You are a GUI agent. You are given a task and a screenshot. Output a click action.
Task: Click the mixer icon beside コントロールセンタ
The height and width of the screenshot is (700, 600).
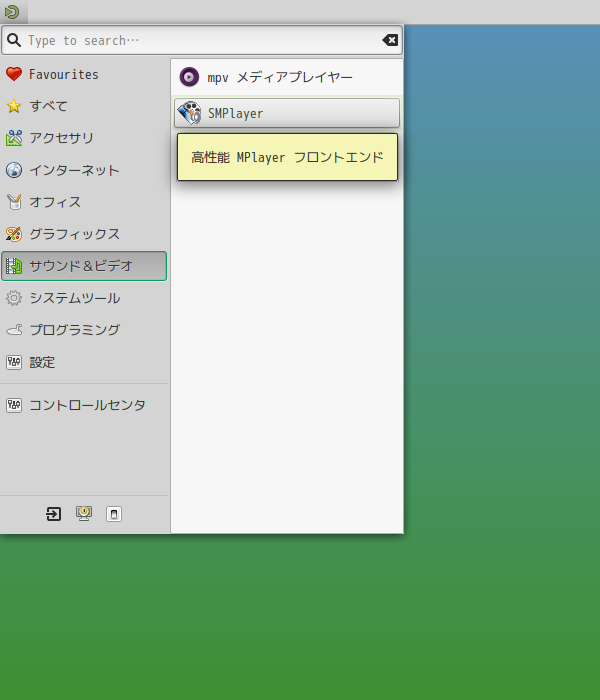(14, 405)
